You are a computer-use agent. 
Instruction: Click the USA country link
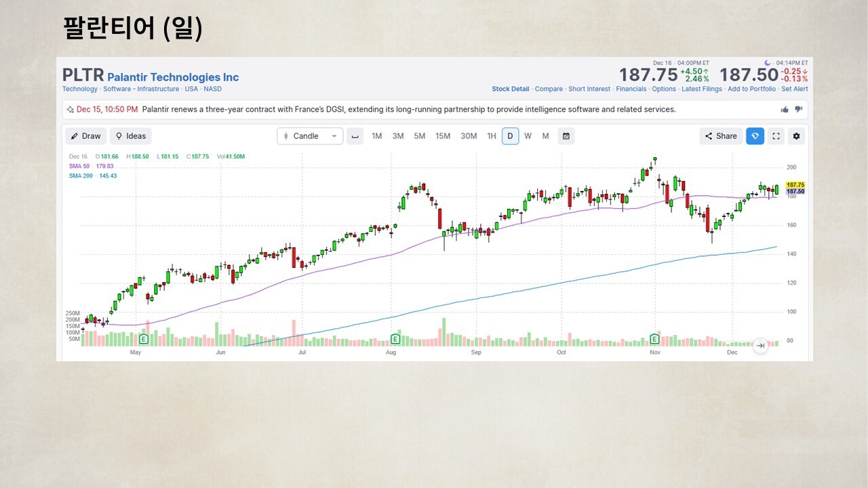point(191,89)
